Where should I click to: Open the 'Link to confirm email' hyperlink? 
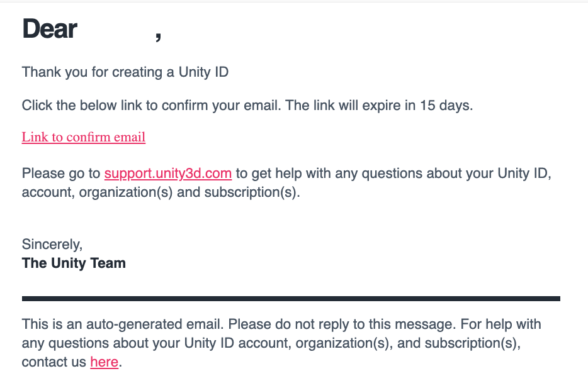[x=84, y=137]
